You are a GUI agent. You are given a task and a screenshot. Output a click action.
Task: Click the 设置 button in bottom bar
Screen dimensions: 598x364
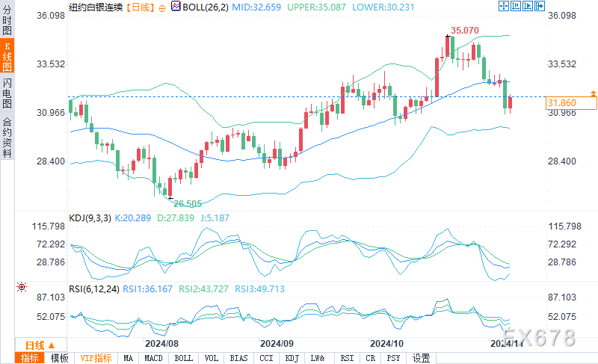tap(421, 358)
